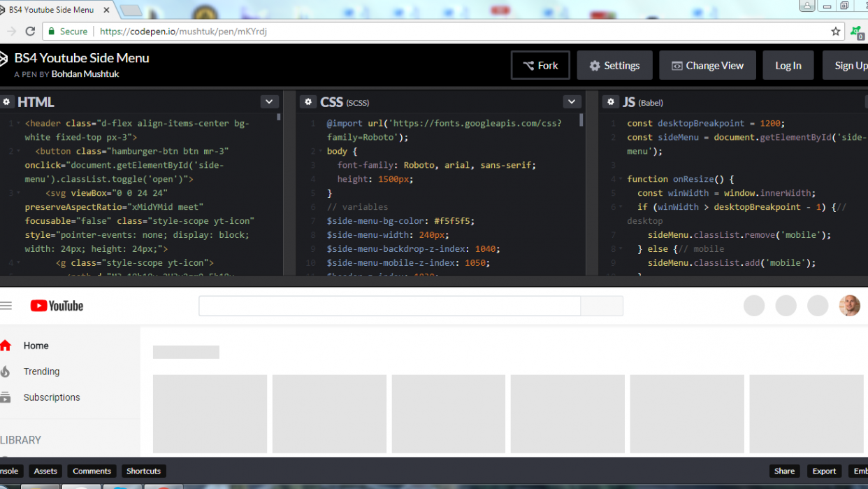Click the Fork button
The image size is (868, 489).
pyautogui.click(x=540, y=66)
